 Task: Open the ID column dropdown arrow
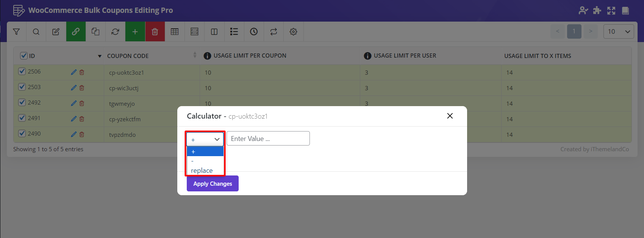pos(100,56)
